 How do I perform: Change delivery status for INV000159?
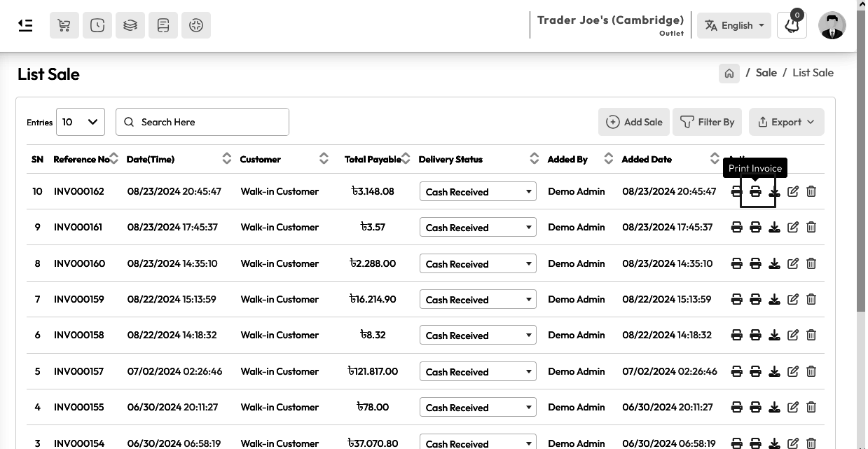[x=478, y=299]
